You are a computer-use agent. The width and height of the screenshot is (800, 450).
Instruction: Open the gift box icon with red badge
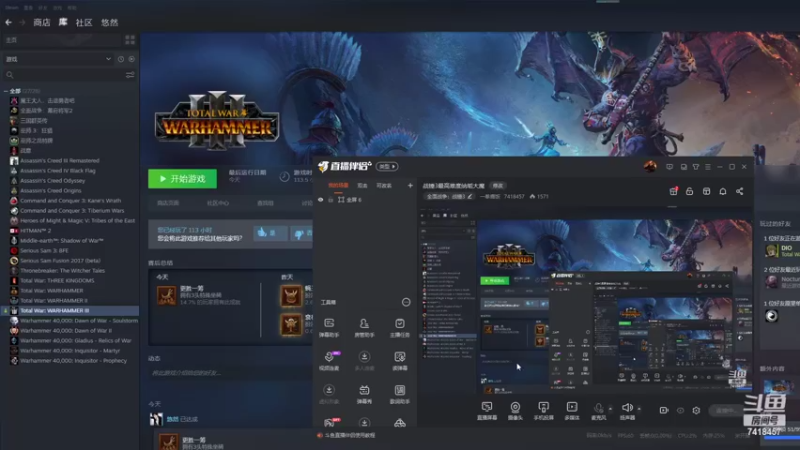pos(673,191)
